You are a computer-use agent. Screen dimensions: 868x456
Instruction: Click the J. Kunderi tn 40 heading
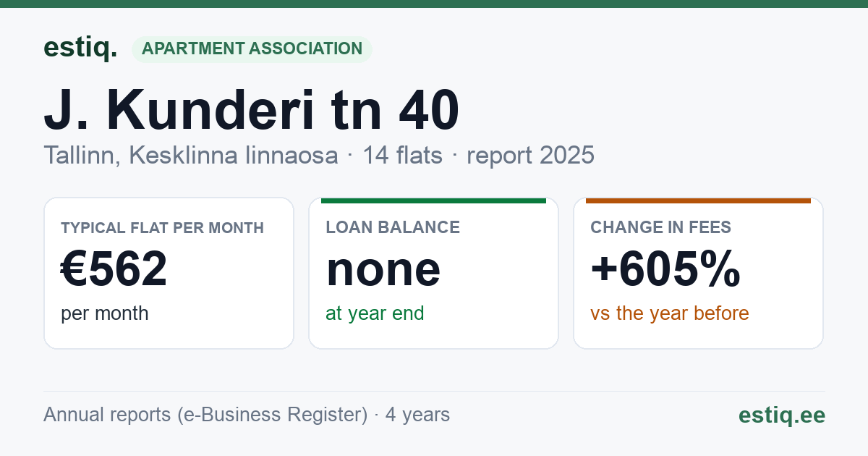tap(251, 111)
